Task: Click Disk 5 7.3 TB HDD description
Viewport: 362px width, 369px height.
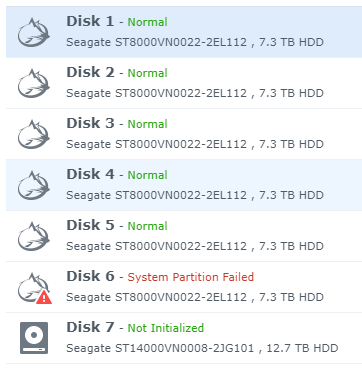Action: point(291,246)
